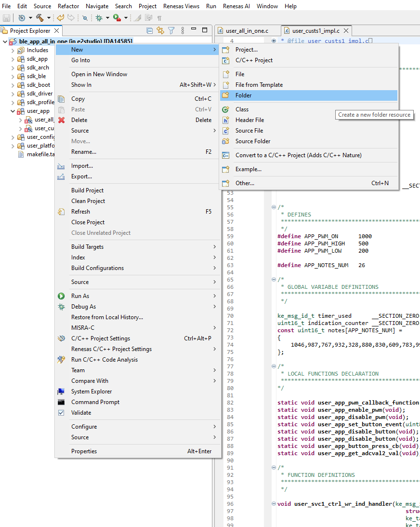Open Project Explorer View Menu dots
This screenshot has height=527, width=420.
(x=183, y=30)
